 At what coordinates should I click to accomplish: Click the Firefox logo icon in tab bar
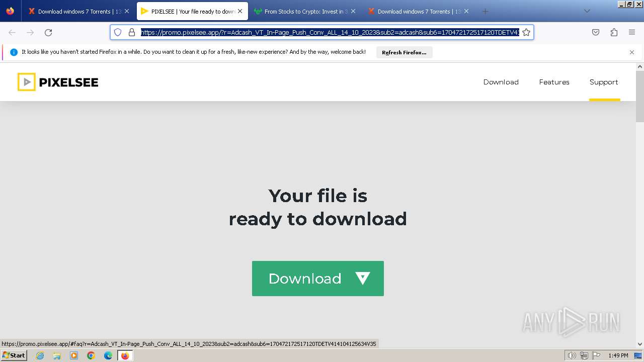(10, 11)
